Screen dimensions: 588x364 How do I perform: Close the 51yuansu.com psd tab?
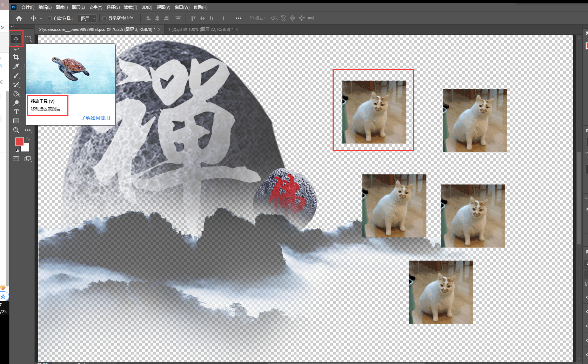point(159,29)
